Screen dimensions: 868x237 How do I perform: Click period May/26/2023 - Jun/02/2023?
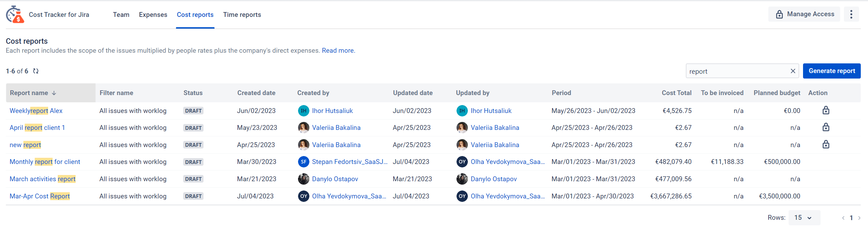click(593, 111)
